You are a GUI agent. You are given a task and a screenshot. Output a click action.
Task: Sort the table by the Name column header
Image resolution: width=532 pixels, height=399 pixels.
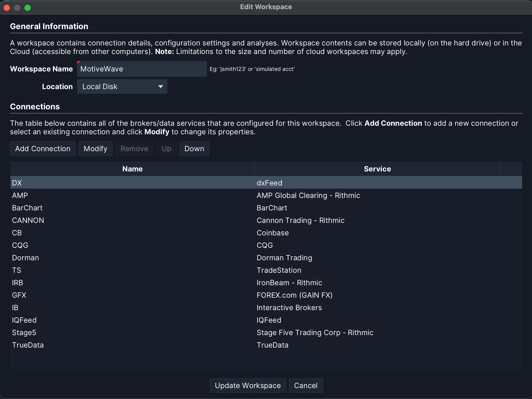(x=132, y=169)
